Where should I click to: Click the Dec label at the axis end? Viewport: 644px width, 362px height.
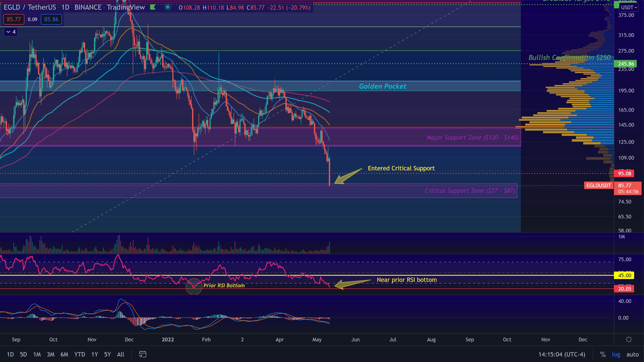[x=583, y=340]
